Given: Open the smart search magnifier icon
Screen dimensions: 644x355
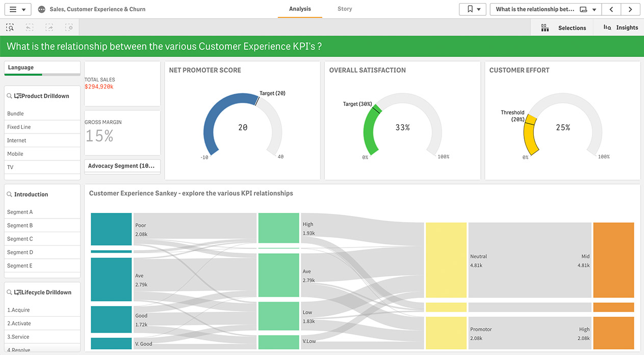Looking at the screenshot, I should pyautogui.click(x=9, y=27).
